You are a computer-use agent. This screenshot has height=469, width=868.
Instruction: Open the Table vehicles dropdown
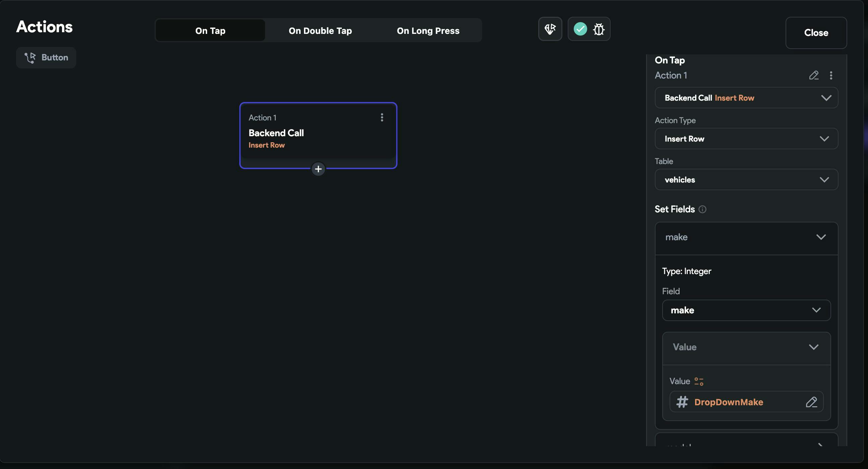[x=746, y=179]
